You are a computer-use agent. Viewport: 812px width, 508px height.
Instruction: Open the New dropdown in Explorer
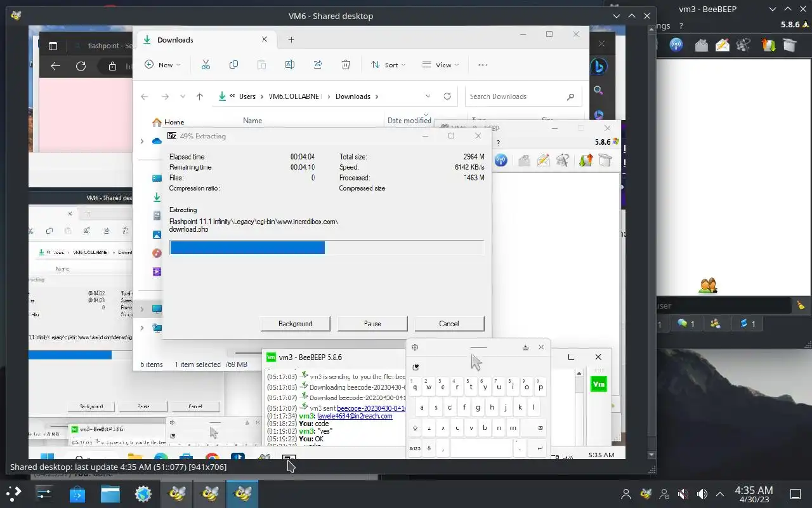pyautogui.click(x=162, y=65)
